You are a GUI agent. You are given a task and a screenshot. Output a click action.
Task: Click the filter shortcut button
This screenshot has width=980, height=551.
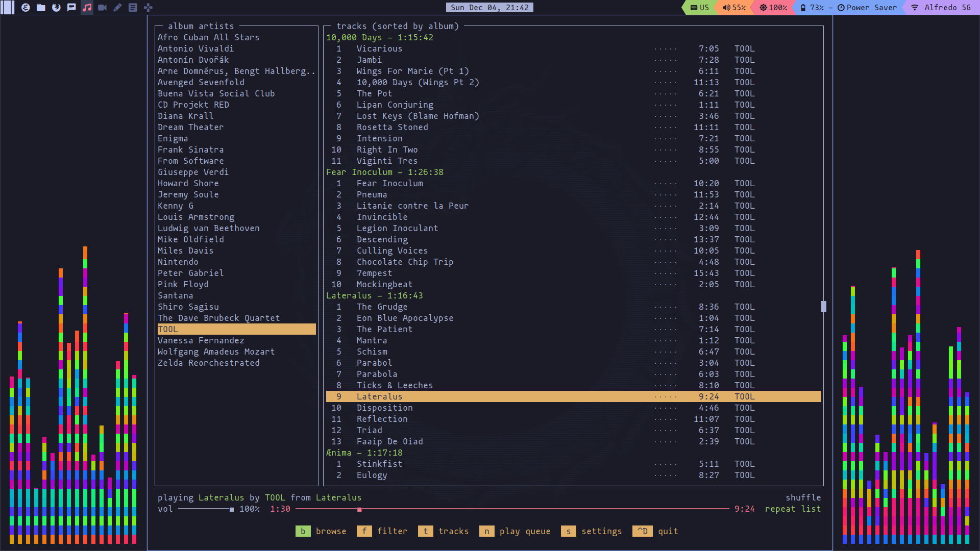(382, 531)
